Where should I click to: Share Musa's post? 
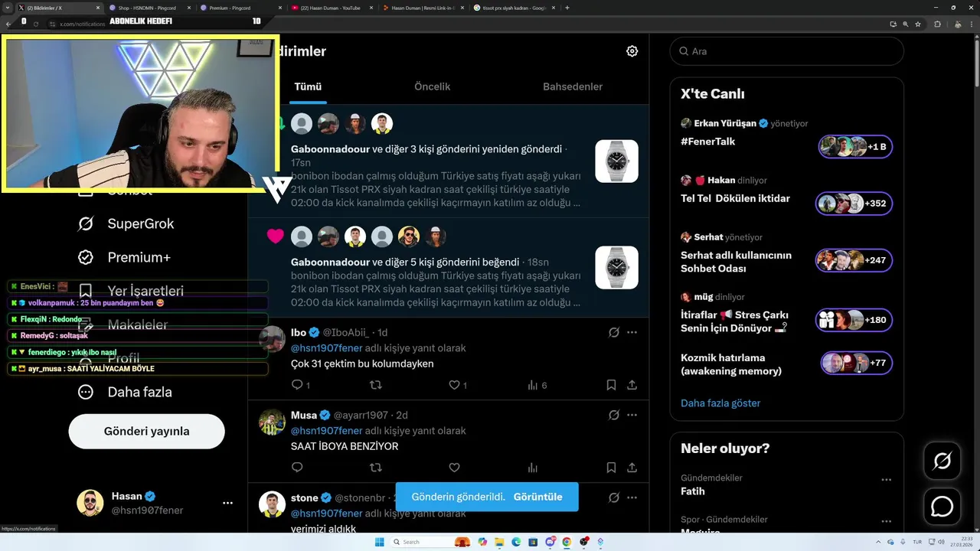(632, 468)
